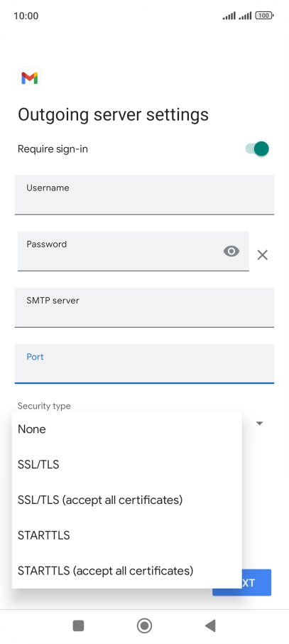Turn off Require sign-in switch

(257, 149)
